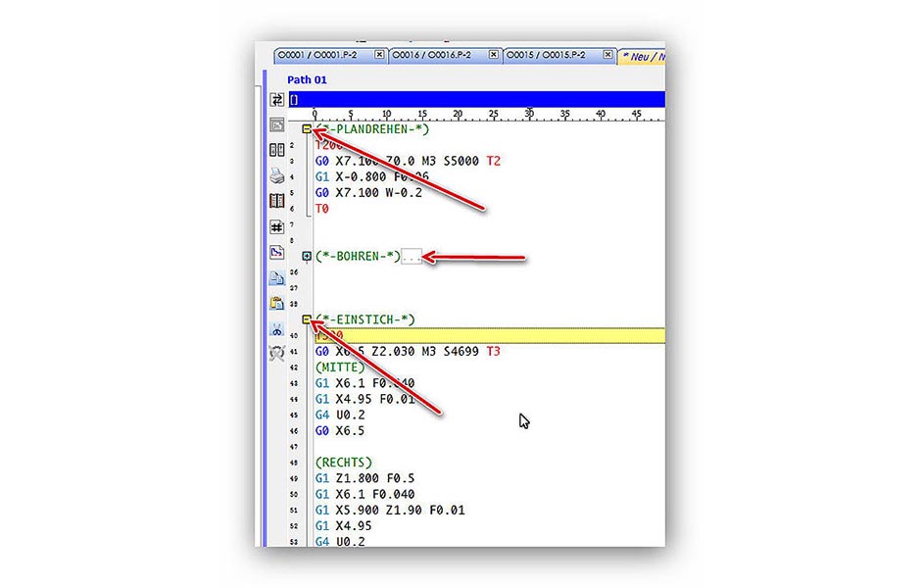Click the copy documents icon
Viewport: 921px width, 588px height.
point(277,278)
